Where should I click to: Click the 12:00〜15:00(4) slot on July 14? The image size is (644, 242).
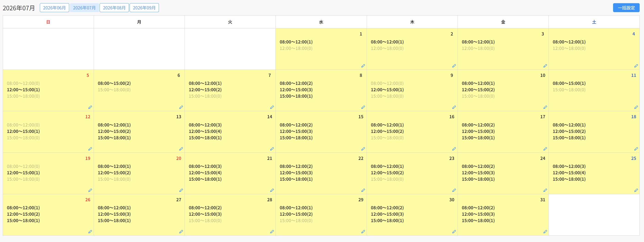[x=205, y=131]
